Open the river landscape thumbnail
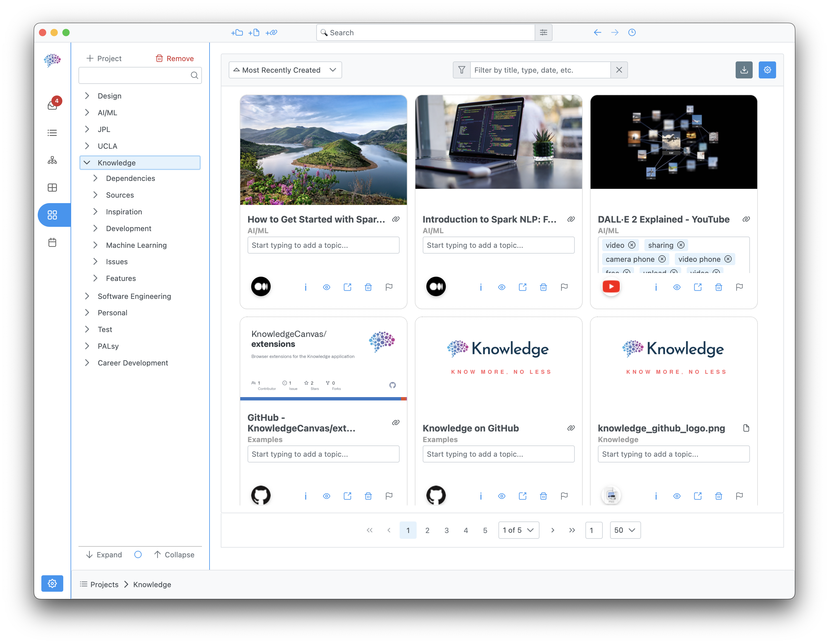Image resolution: width=829 pixels, height=644 pixels. coord(323,150)
